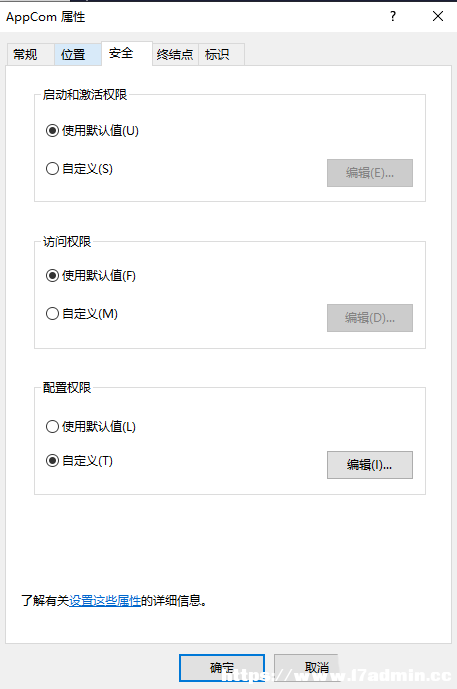
Task: Open the 标识 tab
Action: click(221, 54)
